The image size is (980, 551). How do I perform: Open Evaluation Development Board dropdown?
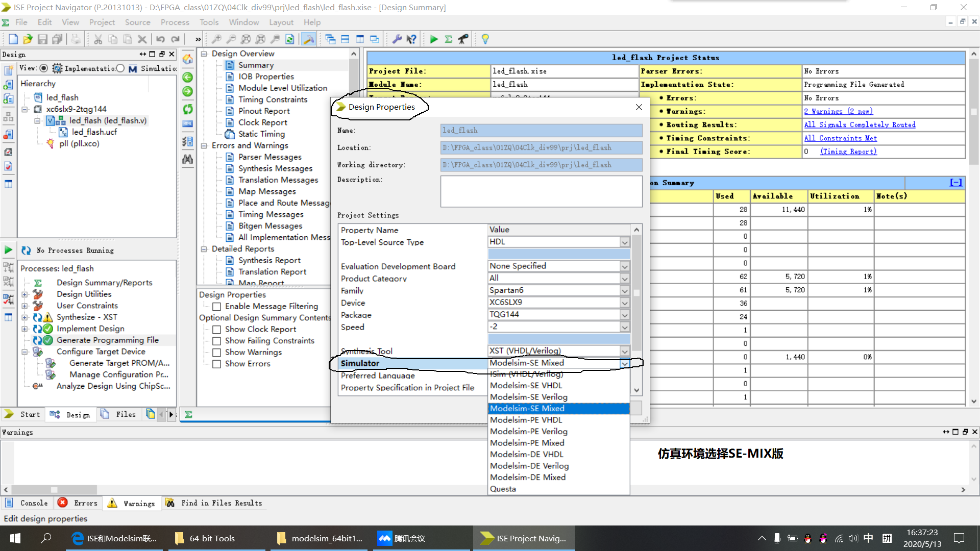click(x=625, y=266)
